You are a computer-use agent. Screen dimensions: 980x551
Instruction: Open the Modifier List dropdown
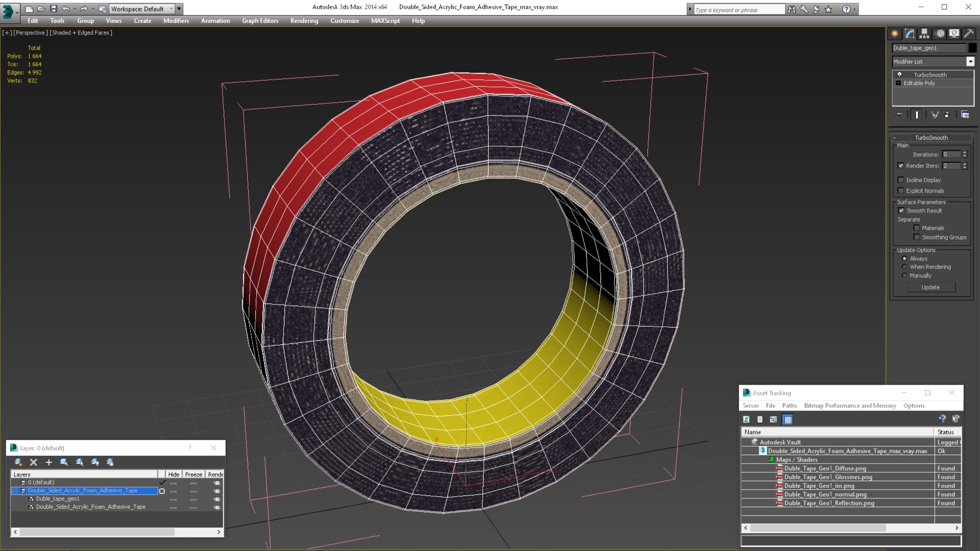970,62
